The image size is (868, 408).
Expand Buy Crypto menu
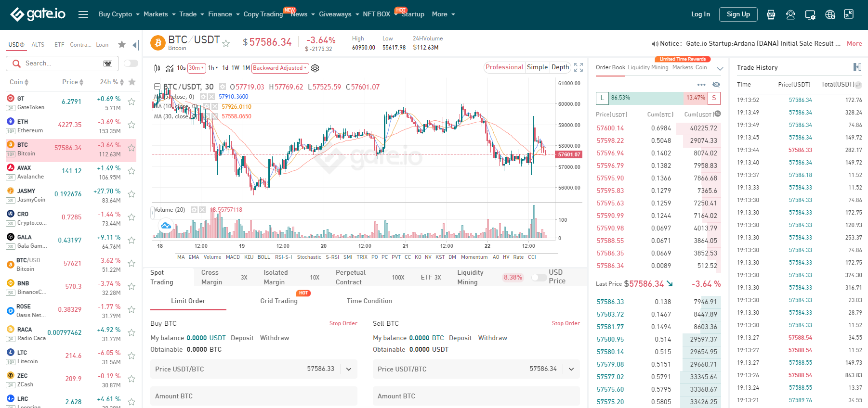pos(119,14)
